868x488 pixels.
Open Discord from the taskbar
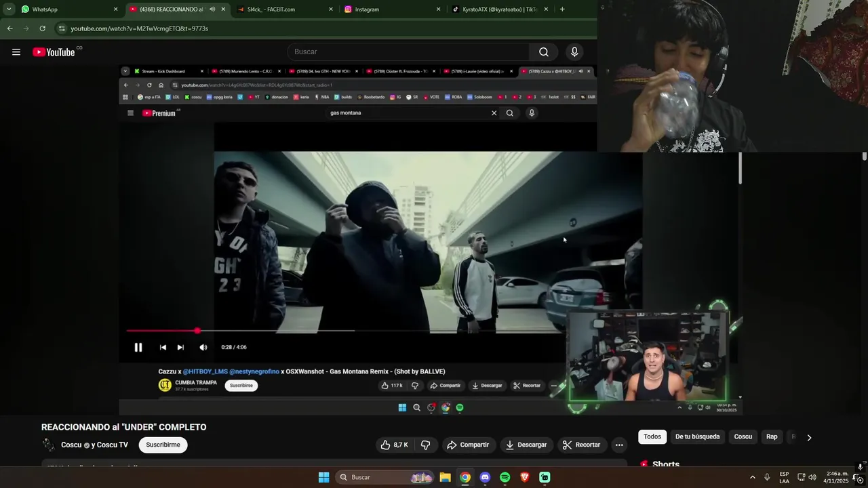pos(485,477)
